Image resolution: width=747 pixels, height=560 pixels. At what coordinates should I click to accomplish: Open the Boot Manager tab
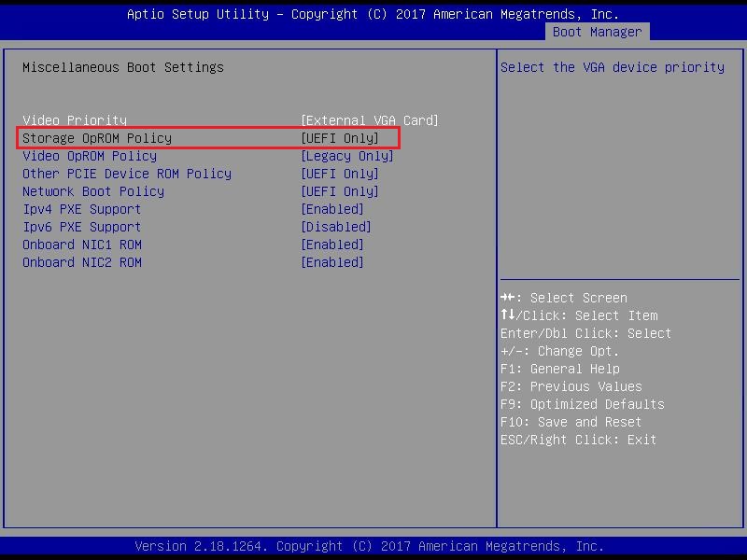pyautogui.click(x=597, y=32)
